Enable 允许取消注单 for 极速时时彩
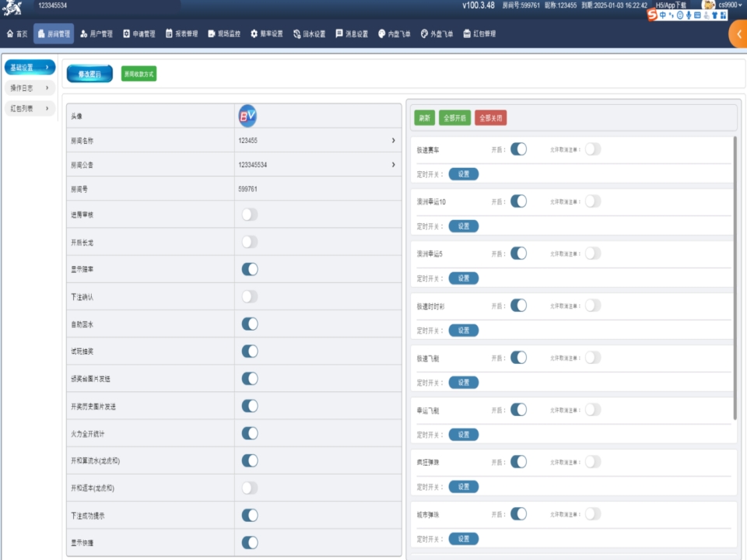Screen dimensions: 747x560 pos(593,305)
